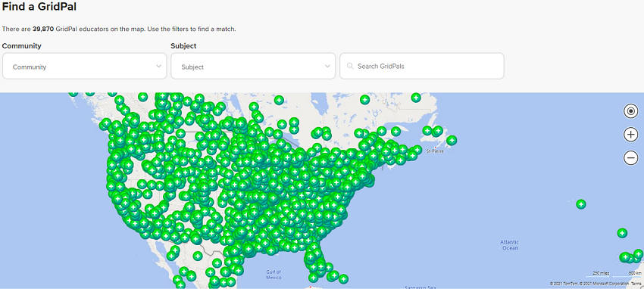Image resolution: width=644 pixels, height=289 pixels.
Task: Select the northernmost marker over Hudson Bay area
Action: pos(279,100)
